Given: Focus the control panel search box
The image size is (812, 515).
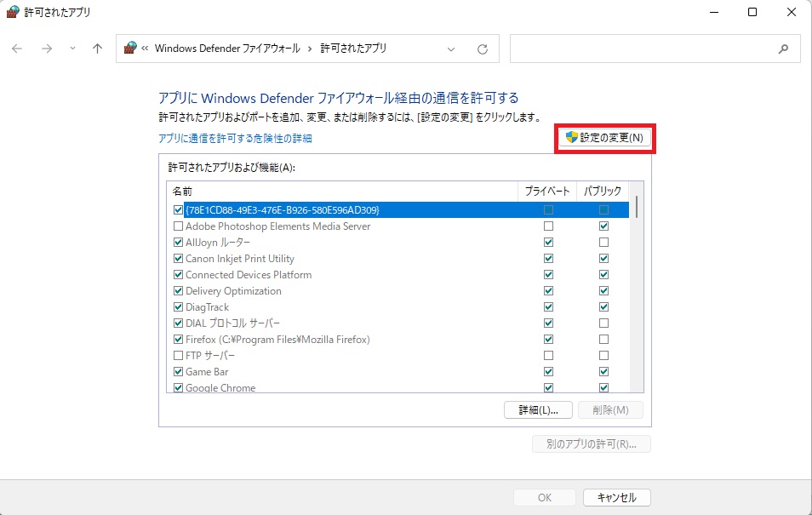Looking at the screenshot, I should (x=655, y=49).
